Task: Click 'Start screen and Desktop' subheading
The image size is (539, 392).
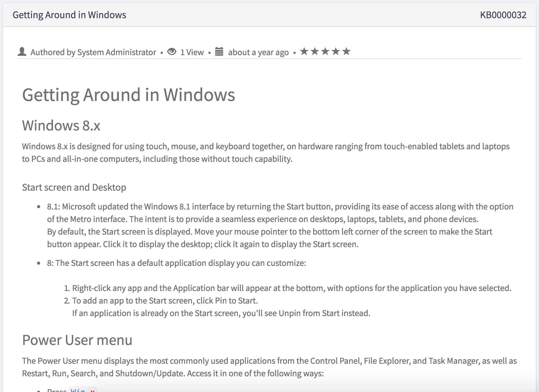Action: pyautogui.click(x=74, y=187)
